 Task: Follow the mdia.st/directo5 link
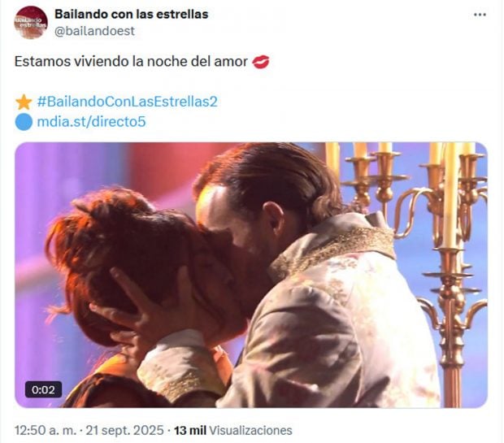(91, 122)
